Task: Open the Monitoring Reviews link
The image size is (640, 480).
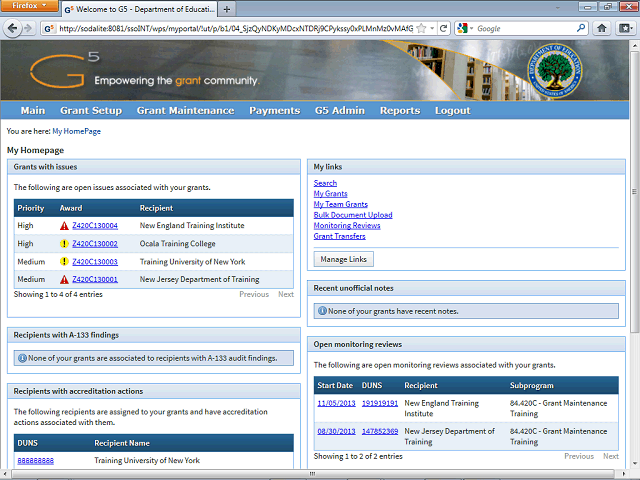Action: click(347, 226)
